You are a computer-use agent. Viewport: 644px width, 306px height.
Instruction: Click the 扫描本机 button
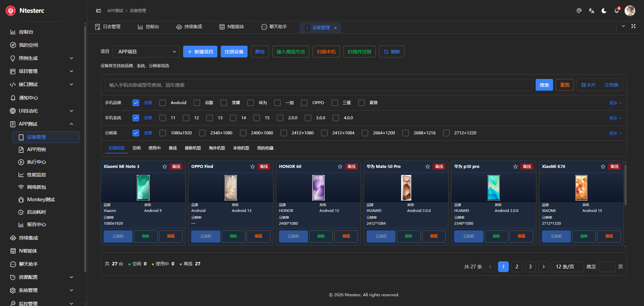click(326, 52)
